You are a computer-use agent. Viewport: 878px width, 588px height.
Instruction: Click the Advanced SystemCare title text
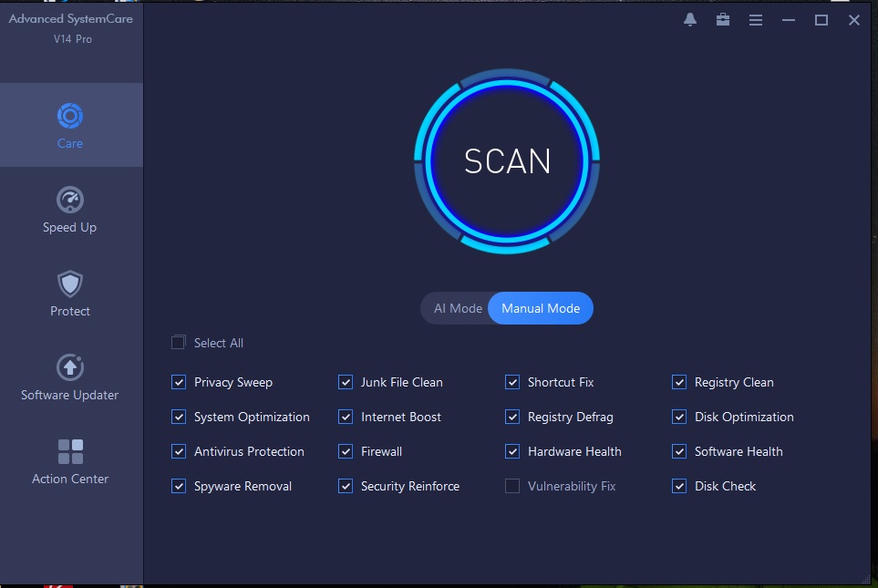click(70, 18)
